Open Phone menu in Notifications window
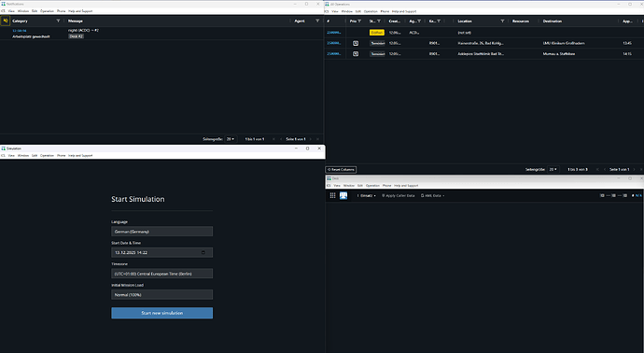The width and height of the screenshot is (644, 353). (x=62, y=11)
